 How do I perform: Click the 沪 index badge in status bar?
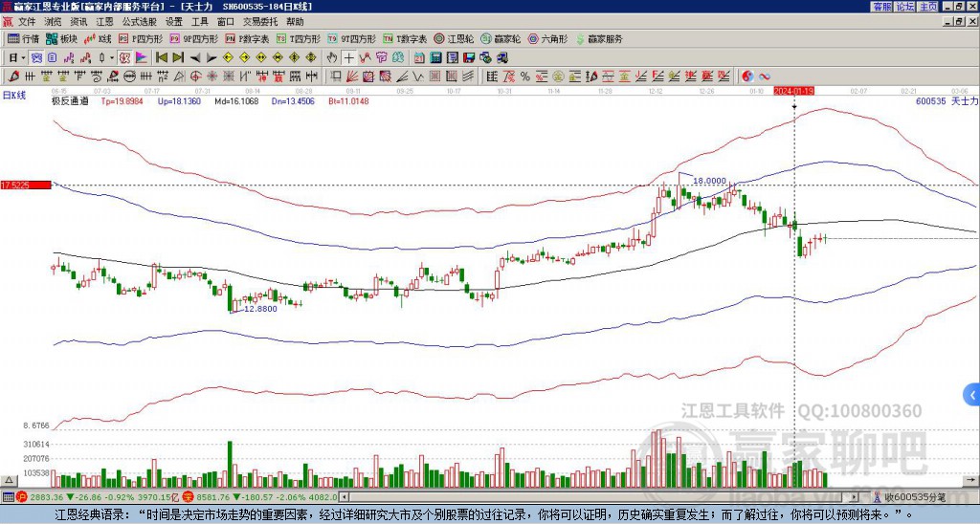[x=22, y=497]
